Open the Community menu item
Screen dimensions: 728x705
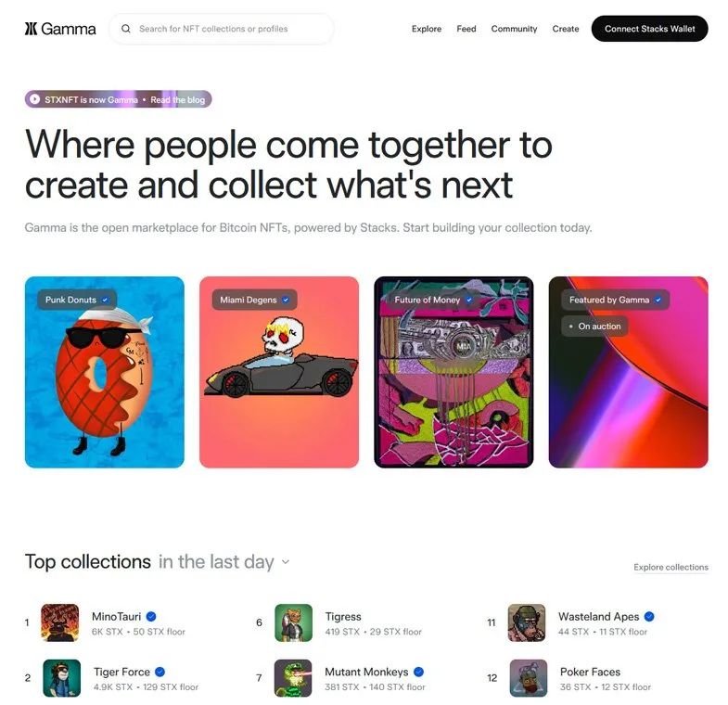[x=514, y=29]
